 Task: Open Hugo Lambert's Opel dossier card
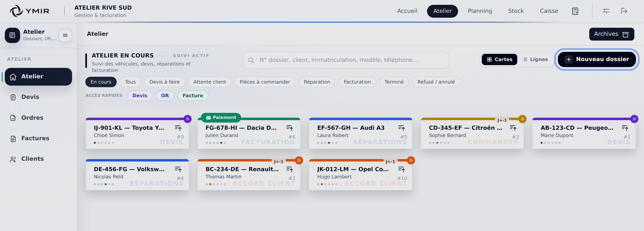click(x=360, y=175)
